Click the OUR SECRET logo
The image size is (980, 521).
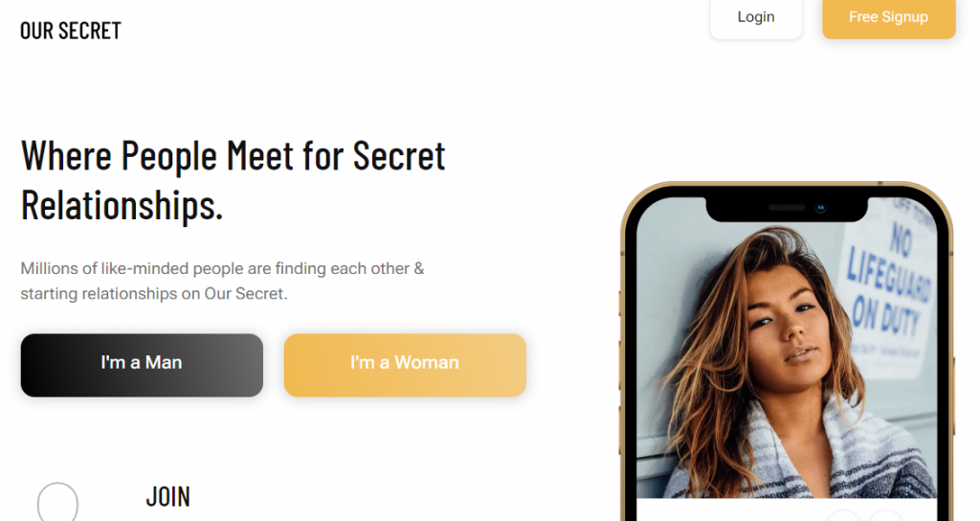[x=71, y=31]
